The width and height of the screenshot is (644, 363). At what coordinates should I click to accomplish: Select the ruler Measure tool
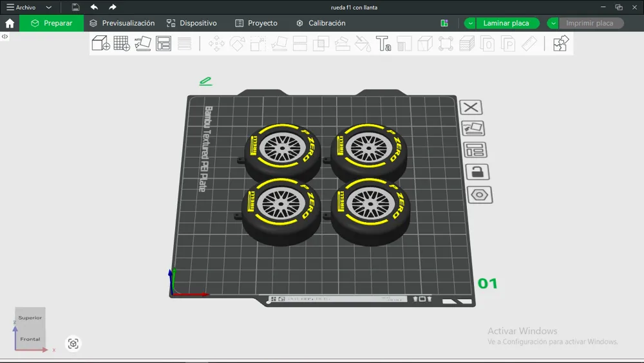(x=529, y=44)
